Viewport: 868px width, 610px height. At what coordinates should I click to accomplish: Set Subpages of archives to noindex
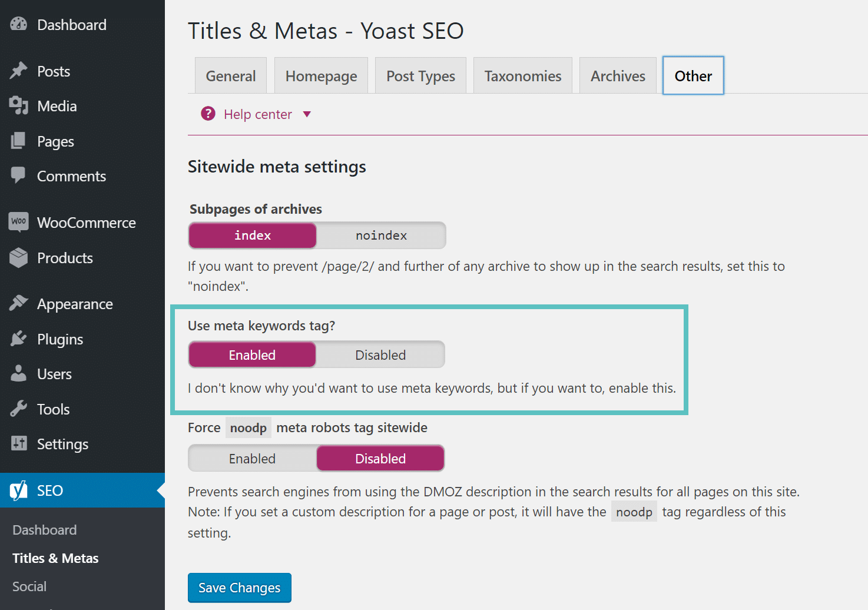(x=381, y=236)
